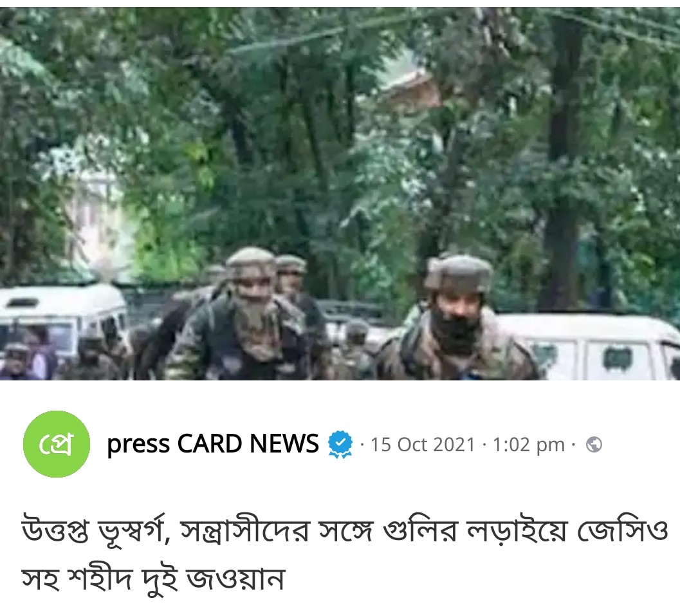Click headline second line সহ শহীদ দুই জওয়ান
Screen dimensions: 680x616
pos(152,579)
